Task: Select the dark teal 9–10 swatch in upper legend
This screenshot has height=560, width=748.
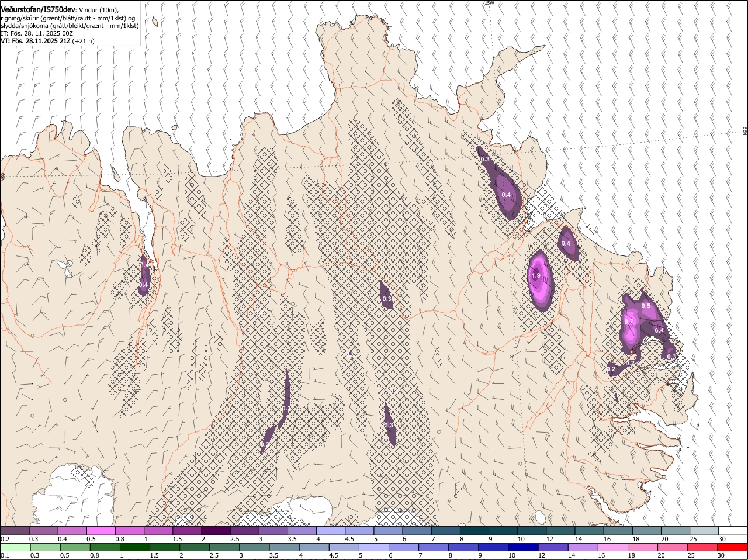Action: (503, 530)
